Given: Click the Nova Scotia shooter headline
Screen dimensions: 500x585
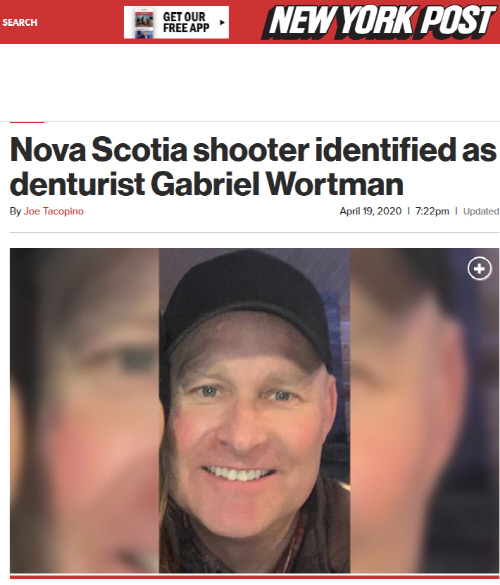Looking at the screenshot, I should (x=253, y=166).
